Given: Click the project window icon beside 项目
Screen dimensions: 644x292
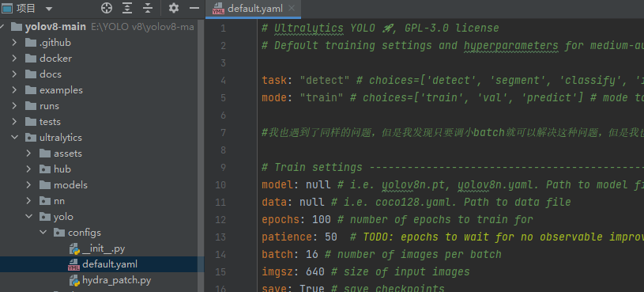Looking at the screenshot, I should (7, 8).
